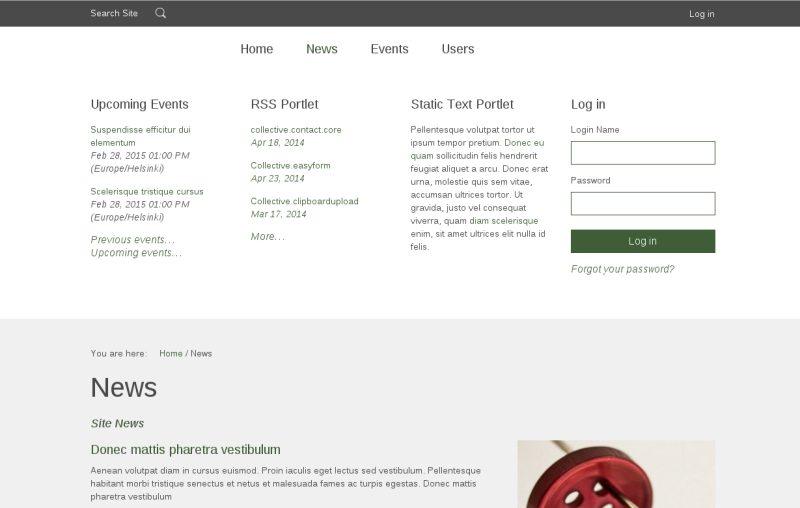
Task: View Previous events link
Action: point(133,240)
